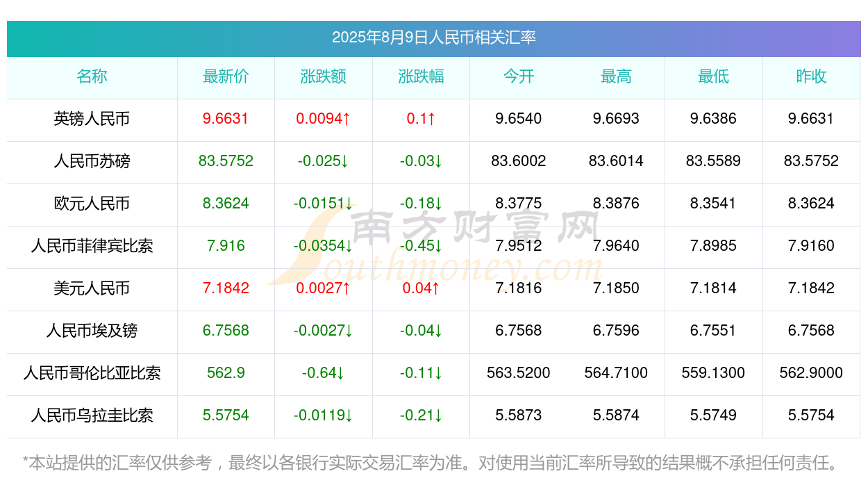Click change amount -0.0354↓
868x485 pixels.
click(x=324, y=246)
